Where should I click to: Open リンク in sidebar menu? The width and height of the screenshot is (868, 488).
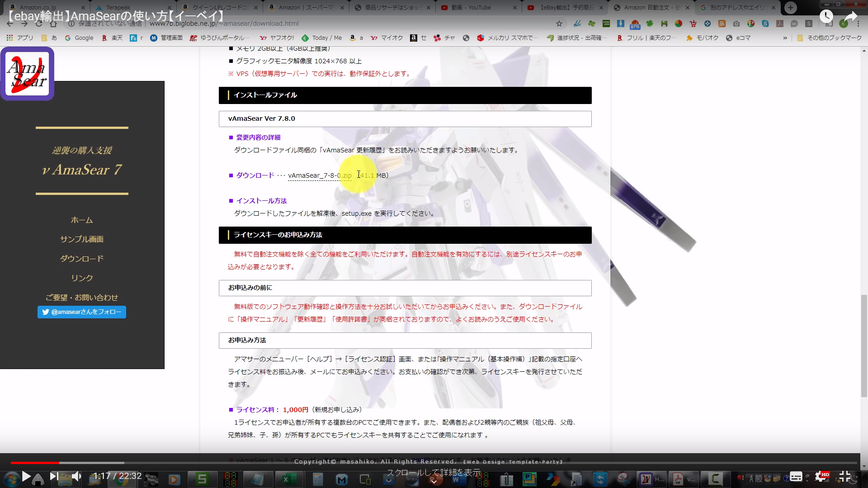pos(82,278)
